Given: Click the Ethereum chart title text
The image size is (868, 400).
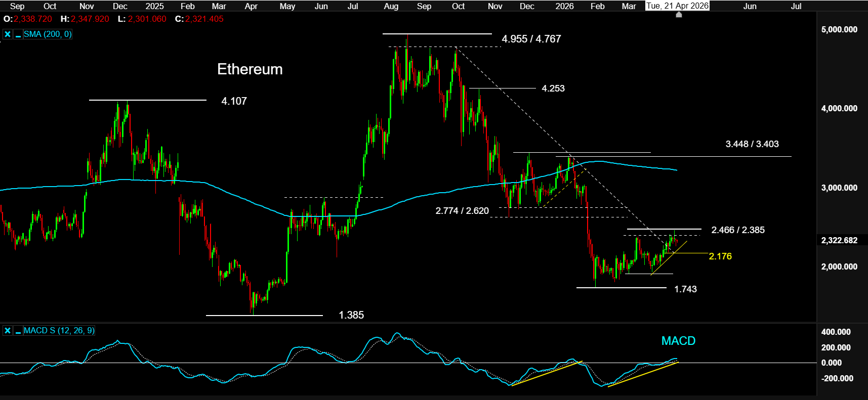Looking at the screenshot, I should tap(250, 69).
